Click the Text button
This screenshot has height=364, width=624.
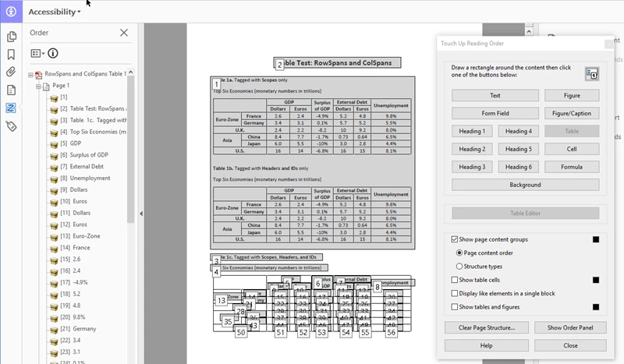tap(495, 95)
